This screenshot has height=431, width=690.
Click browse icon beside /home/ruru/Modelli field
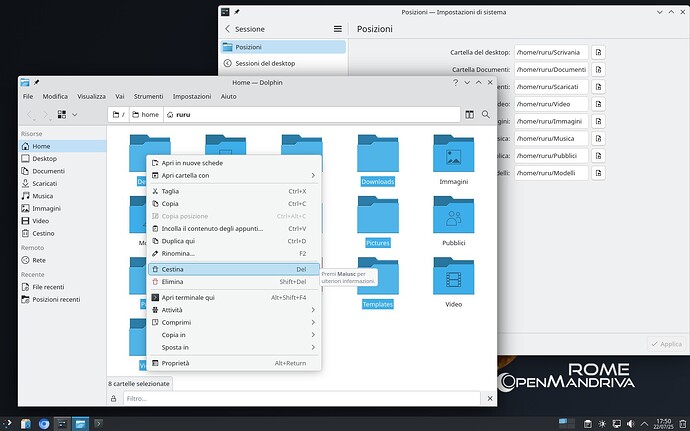pos(598,172)
